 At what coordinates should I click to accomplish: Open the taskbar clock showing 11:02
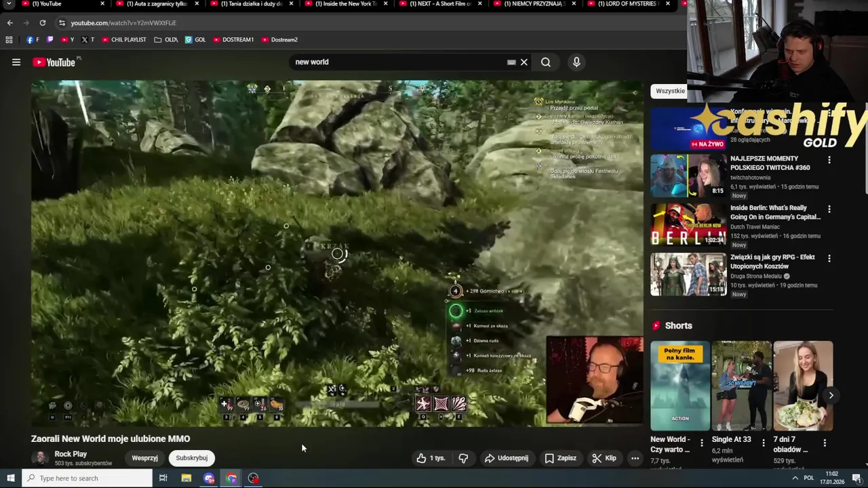(832, 478)
